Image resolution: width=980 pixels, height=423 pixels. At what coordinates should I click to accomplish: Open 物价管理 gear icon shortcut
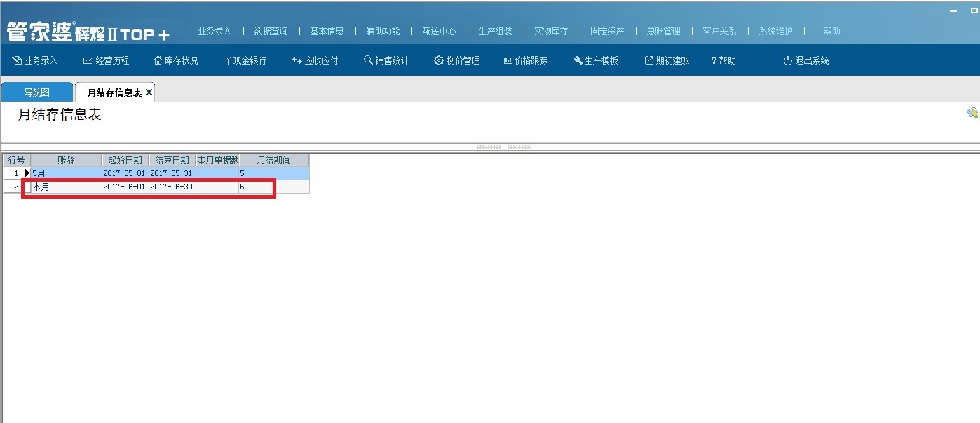pos(457,61)
